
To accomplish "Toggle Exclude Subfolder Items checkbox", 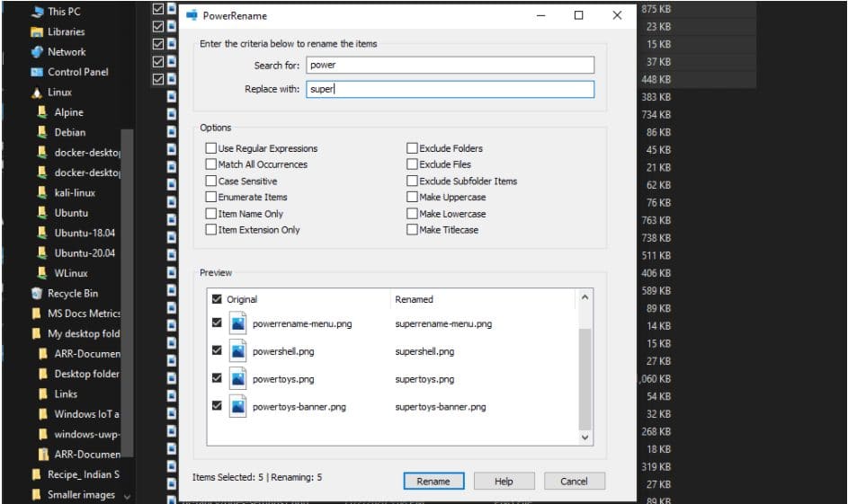I will pyautogui.click(x=412, y=181).
